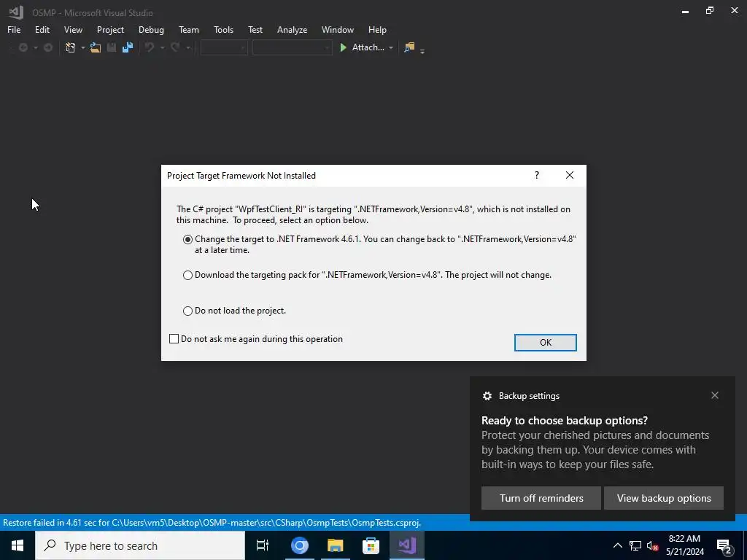747x560 pixels.
Task: Click the Navigate Backward toolbar icon
Action: point(23,47)
